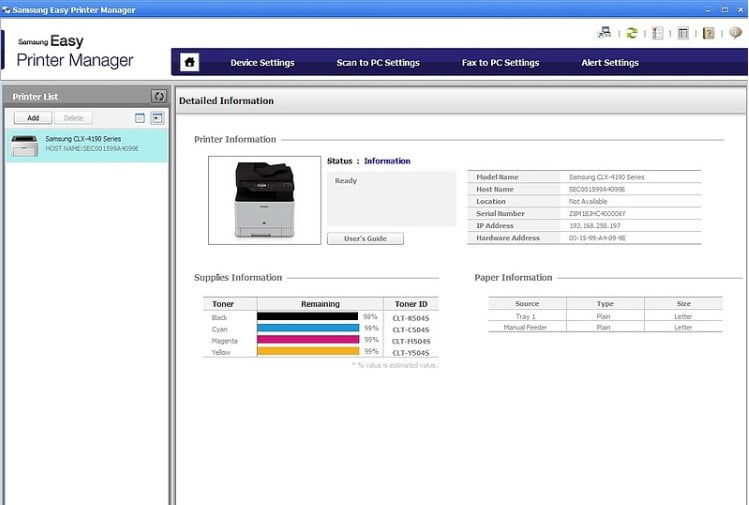The image size is (749, 505).
Task: Click the Type column header in Paper Information
Action: 605,303
